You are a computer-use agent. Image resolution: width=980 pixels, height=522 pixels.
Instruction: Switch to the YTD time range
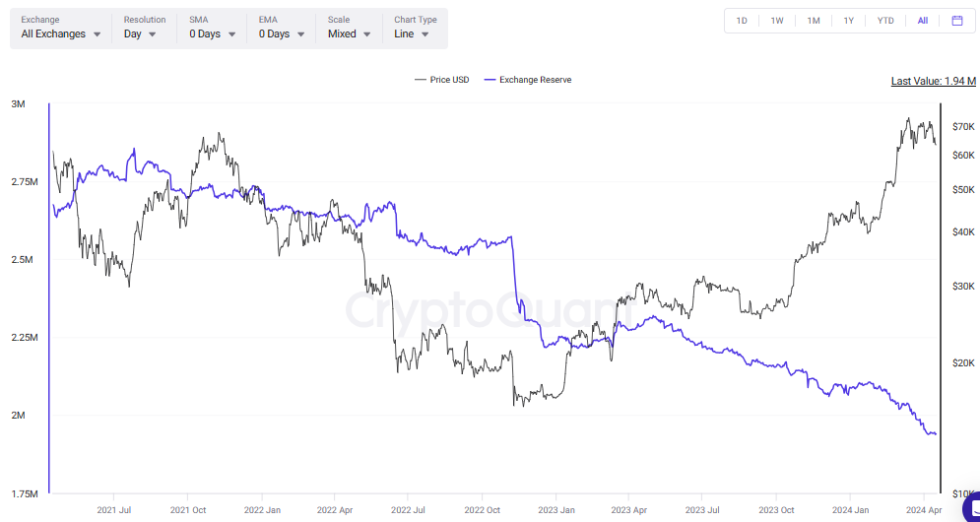885,21
